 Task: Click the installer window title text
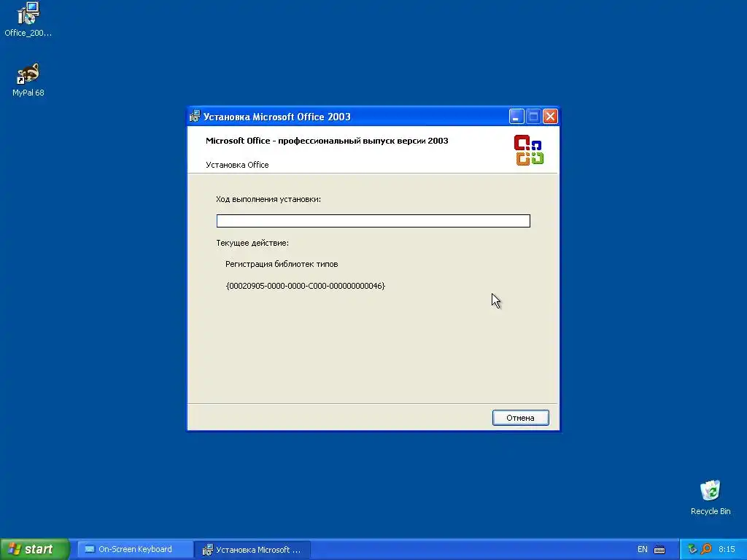point(276,117)
